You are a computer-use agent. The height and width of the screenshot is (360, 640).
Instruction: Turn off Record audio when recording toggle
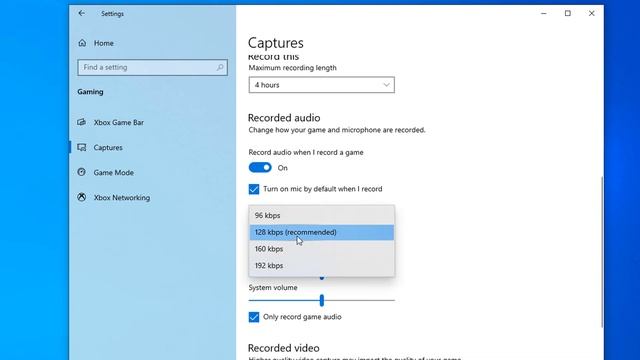pyautogui.click(x=260, y=168)
